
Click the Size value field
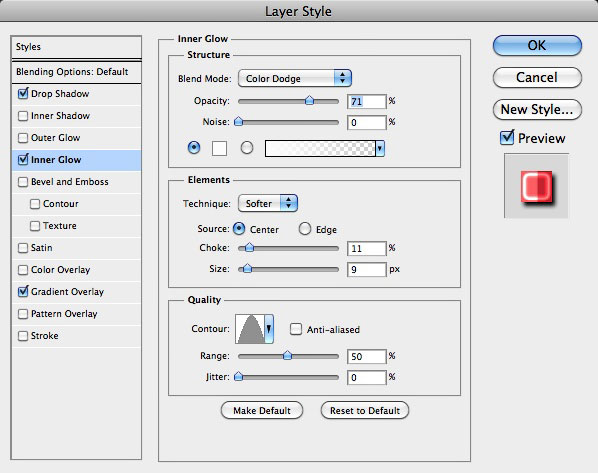(367, 270)
